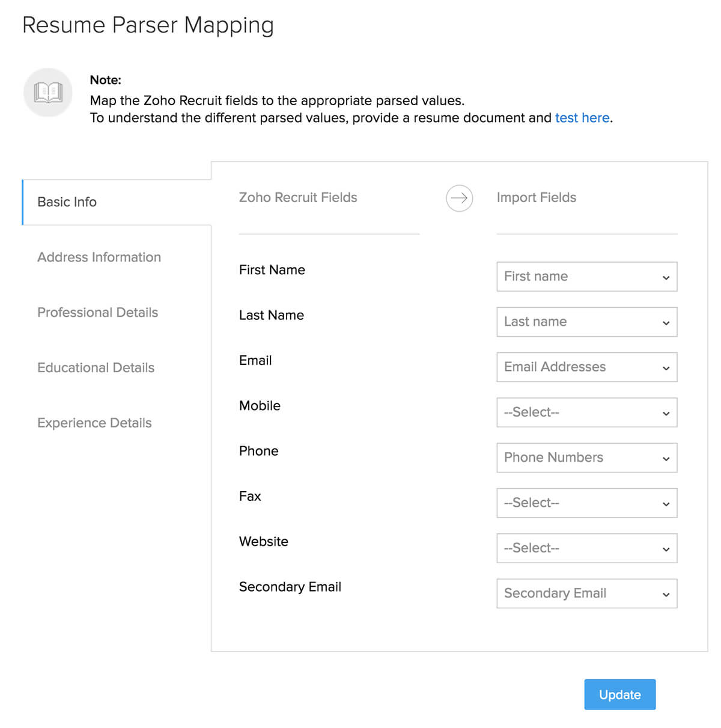721x728 pixels.
Task: Open the Educational Details section
Action: pos(96,367)
